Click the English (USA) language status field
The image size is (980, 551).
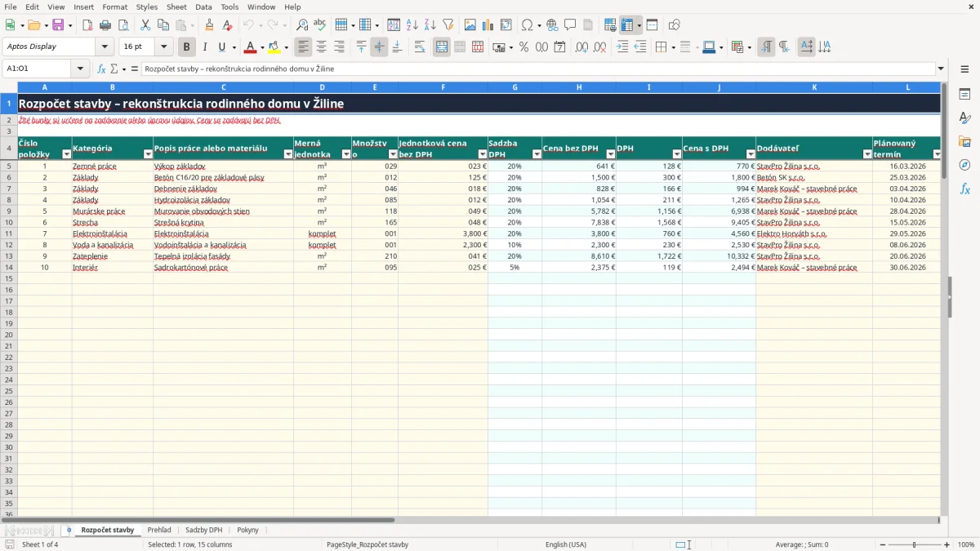566,544
